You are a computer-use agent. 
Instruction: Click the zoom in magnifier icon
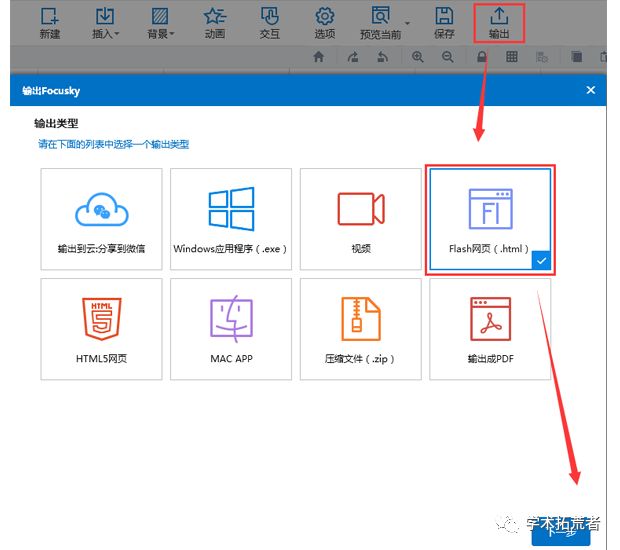(x=418, y=57)
